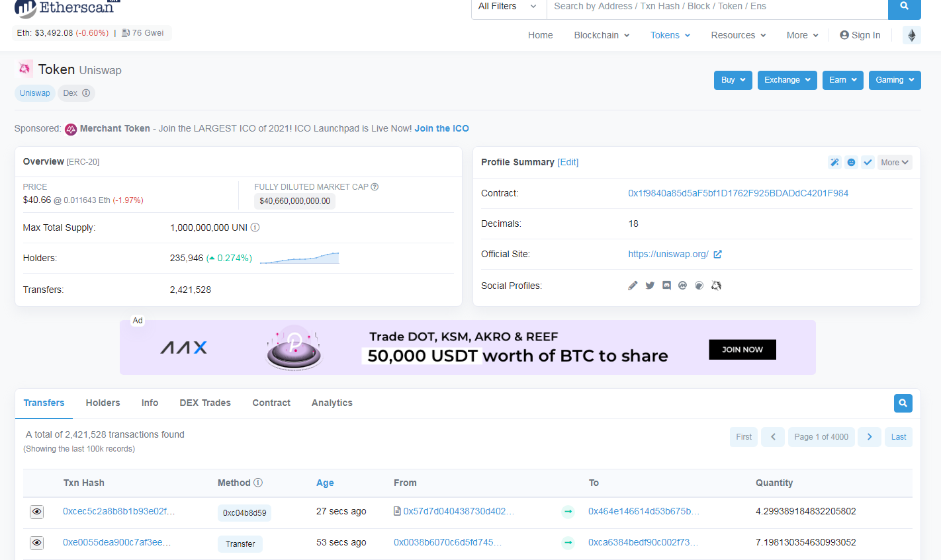Open the Twitter social profile icon
The width and height of the screenshot is (941, 560).
[x=650, y=286]
